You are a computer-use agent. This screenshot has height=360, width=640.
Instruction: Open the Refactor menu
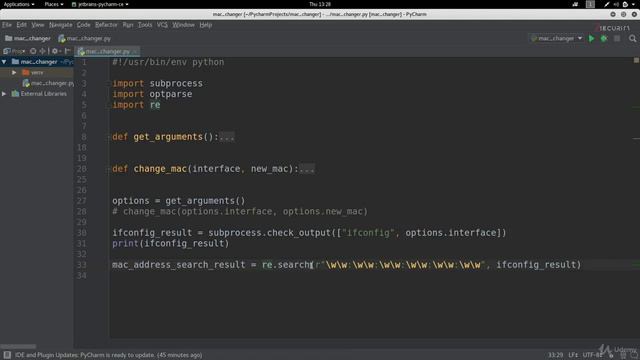pos(106,25)
